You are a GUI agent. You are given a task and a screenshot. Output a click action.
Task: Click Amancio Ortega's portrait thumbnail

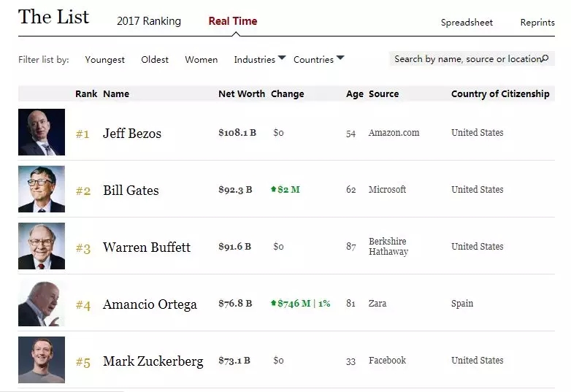tap(42, 303)
